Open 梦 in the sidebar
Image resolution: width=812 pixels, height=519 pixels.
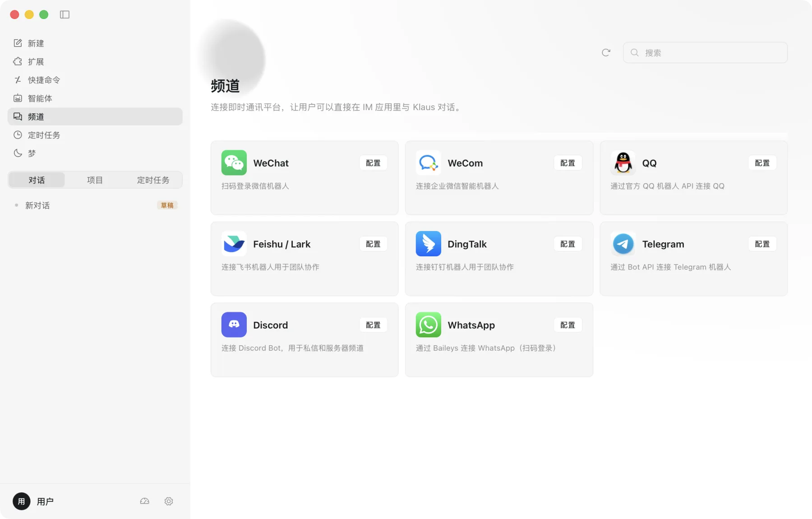click(95, 153)
